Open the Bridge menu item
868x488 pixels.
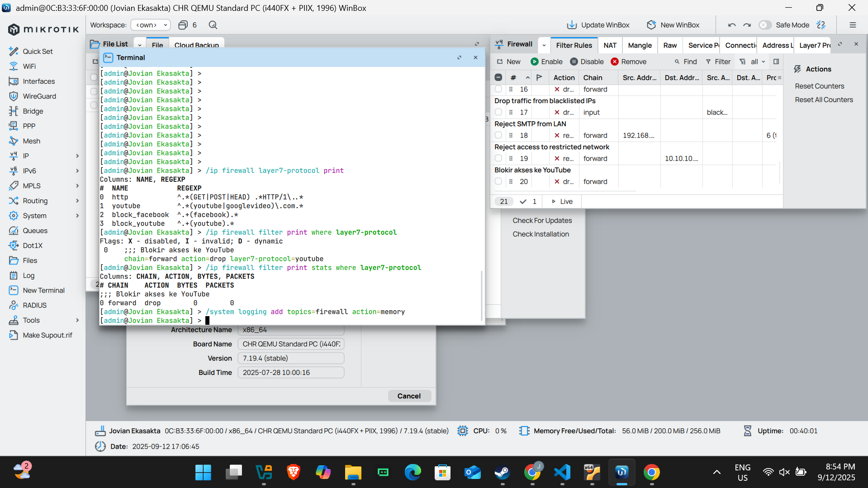tap(33, 111)
